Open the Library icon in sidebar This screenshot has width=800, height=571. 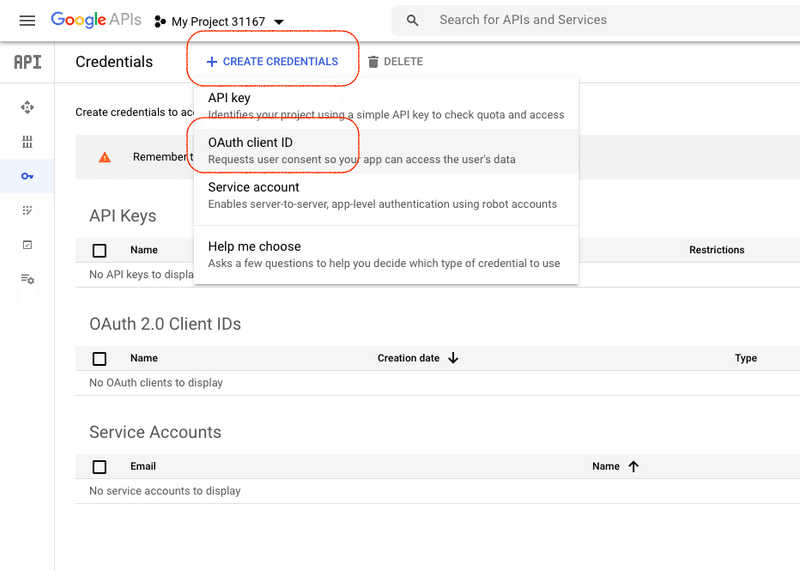[x=27, y=141]
